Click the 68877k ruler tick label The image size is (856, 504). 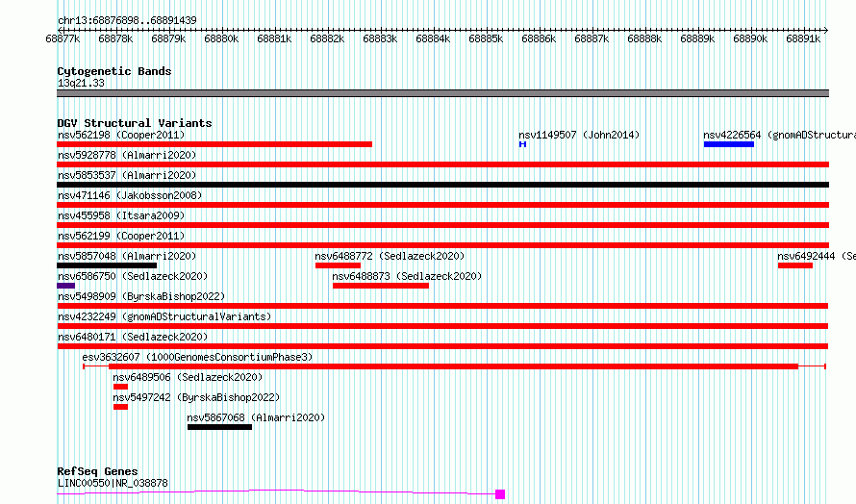point(63,38)
